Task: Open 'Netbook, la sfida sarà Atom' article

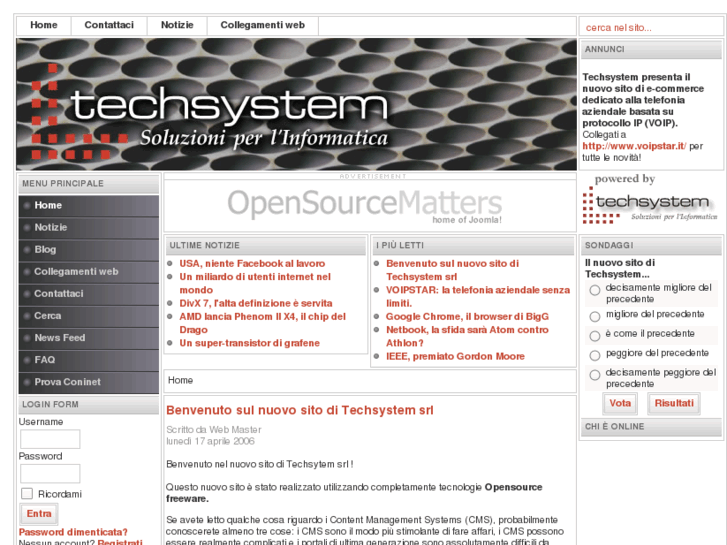Action: point(467,336)
